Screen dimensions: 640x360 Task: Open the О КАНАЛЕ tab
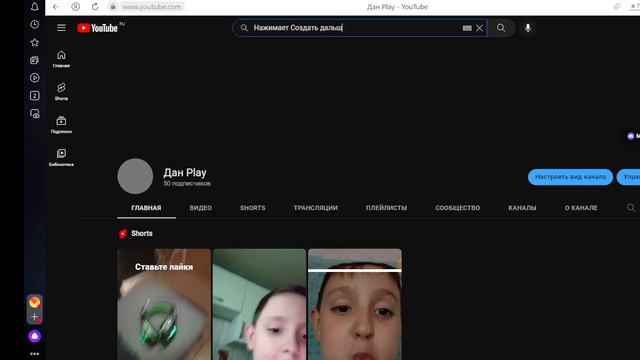[581, 208]
